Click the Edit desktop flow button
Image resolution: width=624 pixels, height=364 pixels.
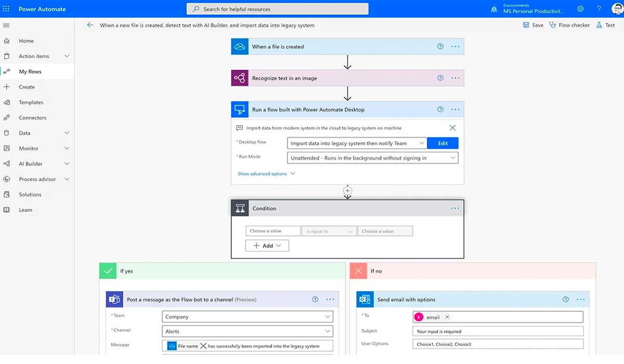click(x=443, y=144)
